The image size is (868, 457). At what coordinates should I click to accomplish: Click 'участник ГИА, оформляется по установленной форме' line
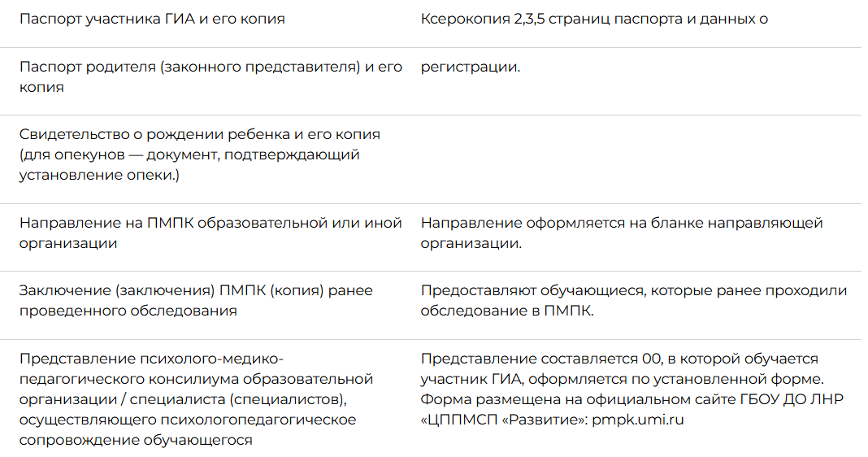coord(623,380)
